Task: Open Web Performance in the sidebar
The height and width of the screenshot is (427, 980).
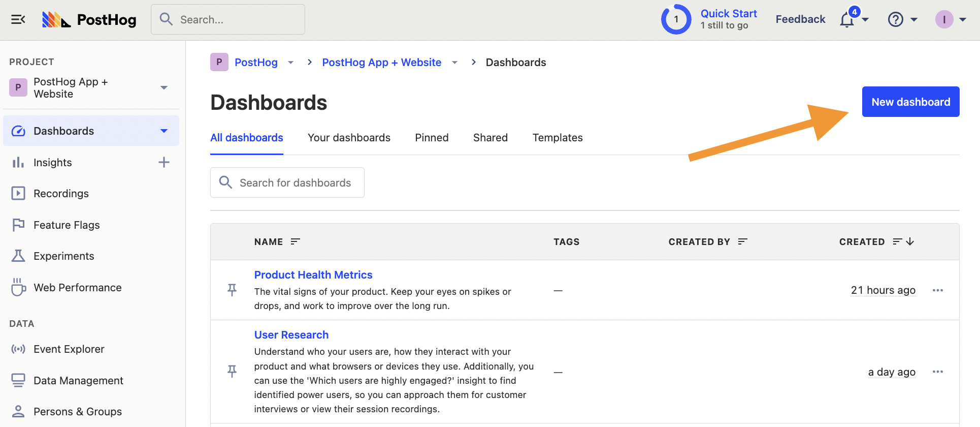Action: click(x=77, y=288)
